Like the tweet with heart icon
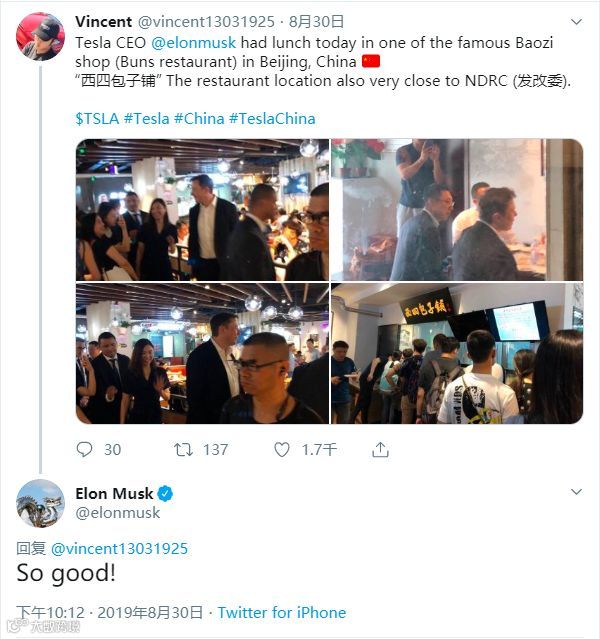This screenshot has width=600, height=639. pyautogui.click(x=282, y=450)
